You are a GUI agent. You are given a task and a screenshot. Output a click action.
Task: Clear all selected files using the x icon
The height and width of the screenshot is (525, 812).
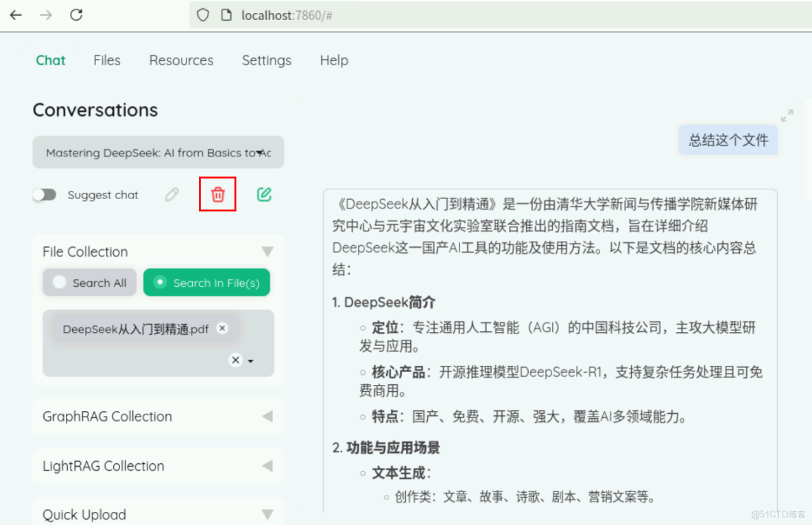[x=235, y=360]
